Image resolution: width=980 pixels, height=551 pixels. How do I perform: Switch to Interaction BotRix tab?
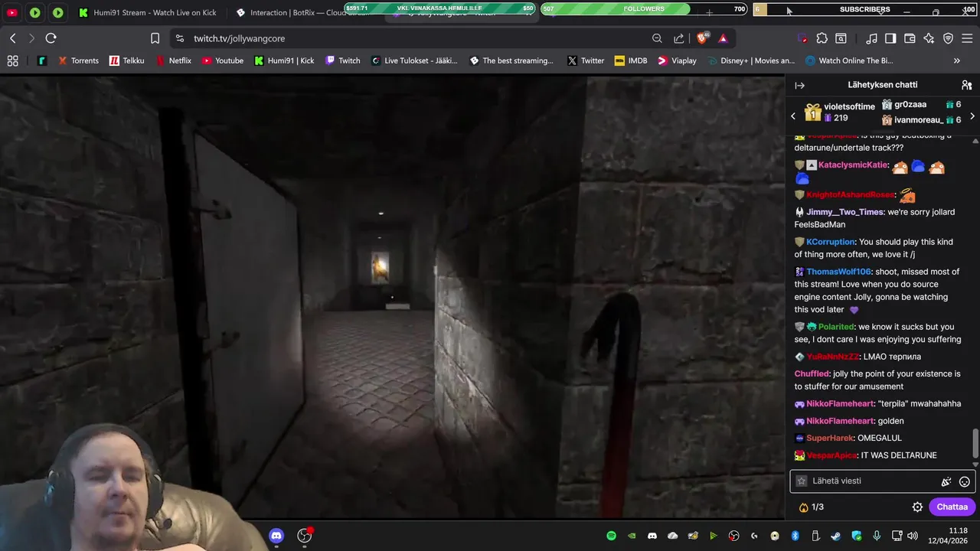pyautogui.click(x=302, y=12)
